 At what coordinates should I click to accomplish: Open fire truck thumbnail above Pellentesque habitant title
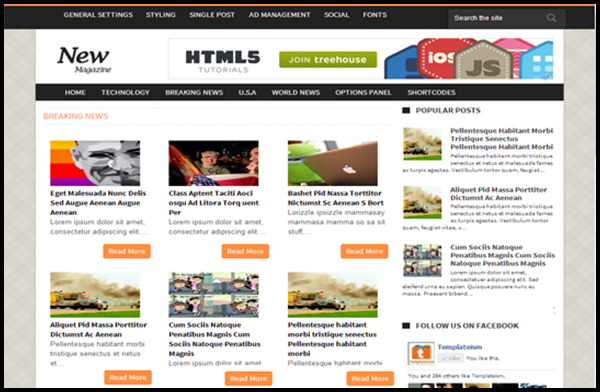[x=333, y=295]
